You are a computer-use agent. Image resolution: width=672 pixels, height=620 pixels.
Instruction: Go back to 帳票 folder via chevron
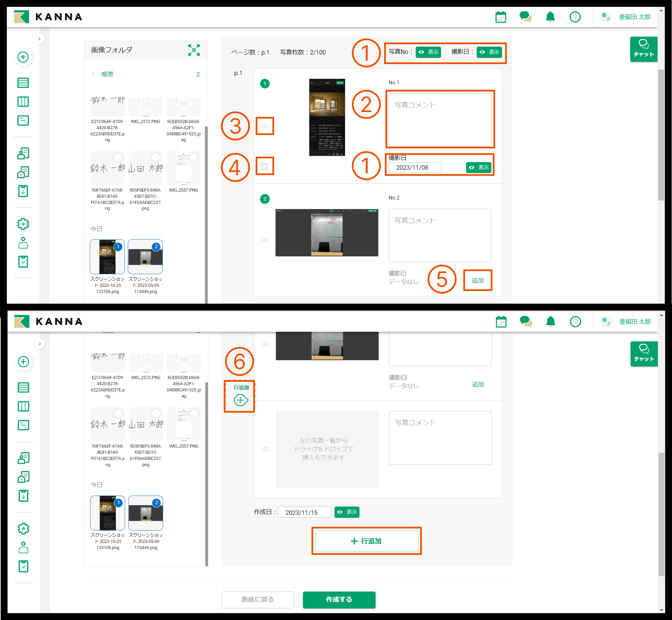pos(93,74)
